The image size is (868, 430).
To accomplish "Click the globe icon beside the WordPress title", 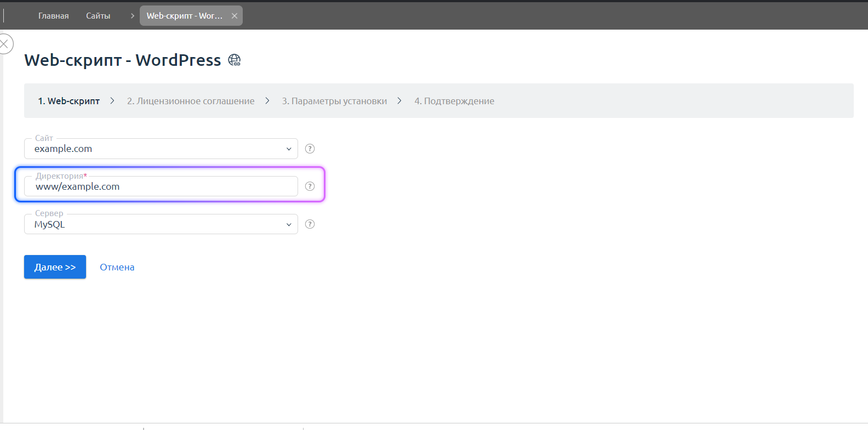I will point(235,60).
